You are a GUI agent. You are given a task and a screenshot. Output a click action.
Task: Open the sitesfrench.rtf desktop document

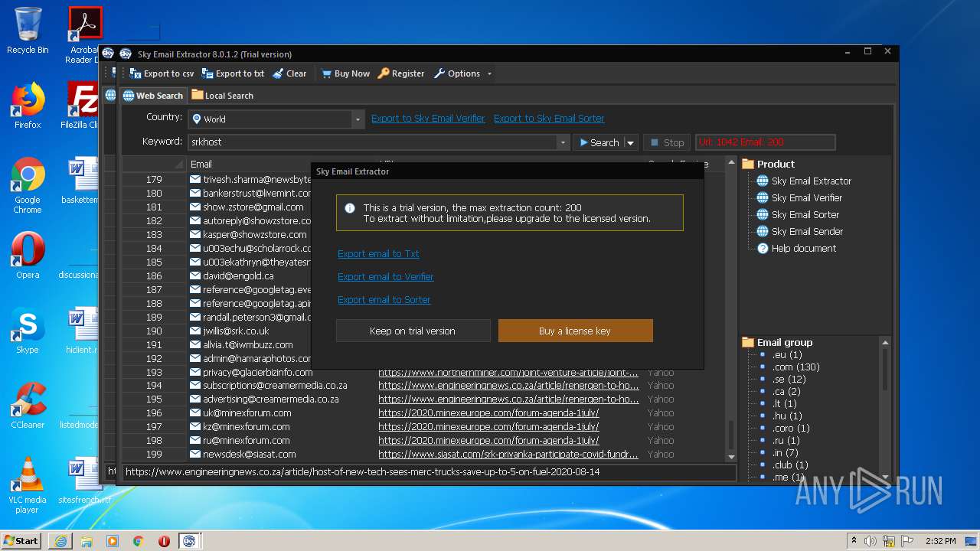(84, 482)
